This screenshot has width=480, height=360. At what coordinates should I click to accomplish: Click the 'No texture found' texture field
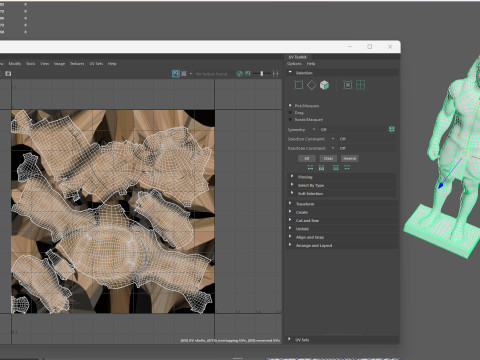(211, 74)
